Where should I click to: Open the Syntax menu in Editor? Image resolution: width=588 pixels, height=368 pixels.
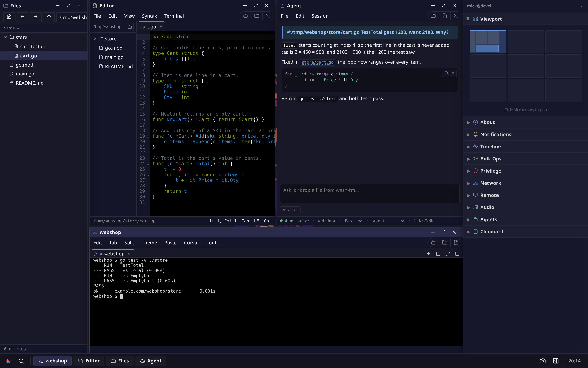(x=149, y=16)
